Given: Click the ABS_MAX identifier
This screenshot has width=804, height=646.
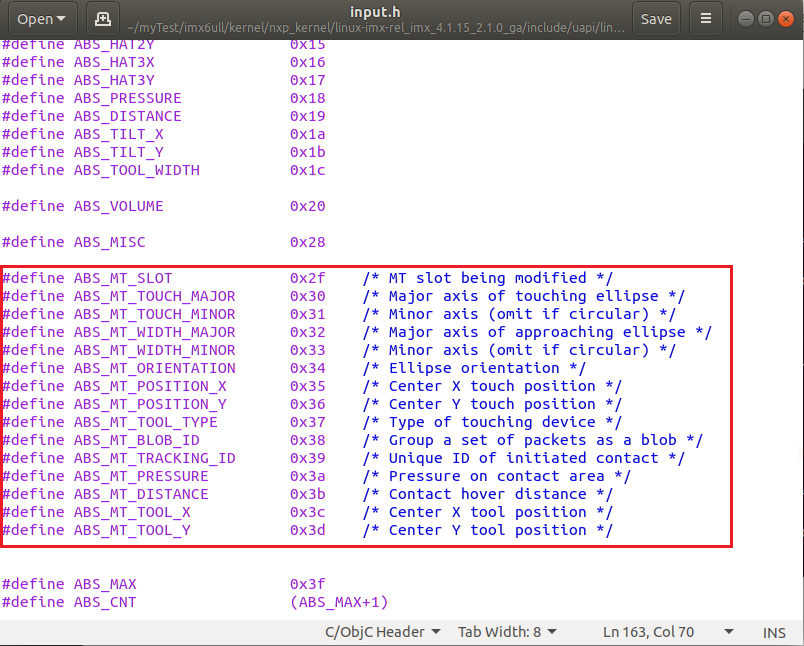Looking at the screenshot, I should [105, 584].
